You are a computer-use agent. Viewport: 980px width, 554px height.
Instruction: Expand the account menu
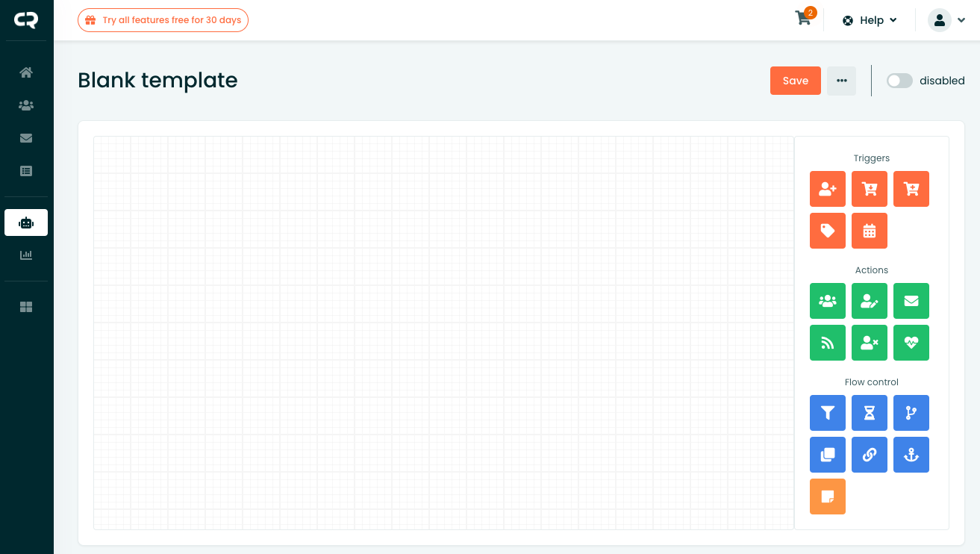coord(948,20)
